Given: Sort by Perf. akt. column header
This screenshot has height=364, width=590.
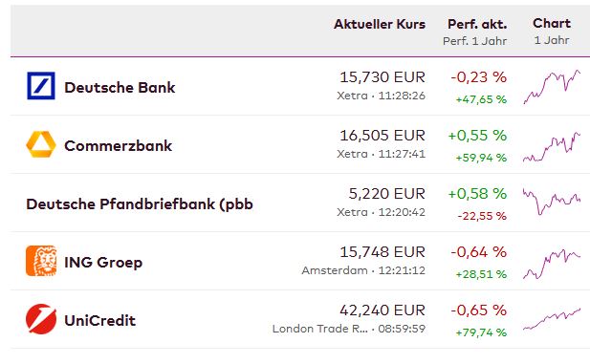Looking at the screenshot, I should (x=477, y=24).
